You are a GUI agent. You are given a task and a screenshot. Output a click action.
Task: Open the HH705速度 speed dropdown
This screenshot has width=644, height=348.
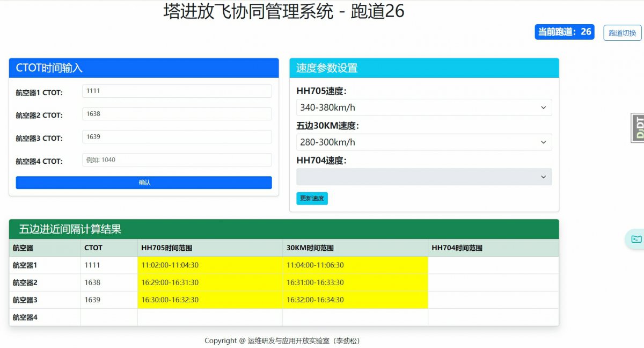424,107
